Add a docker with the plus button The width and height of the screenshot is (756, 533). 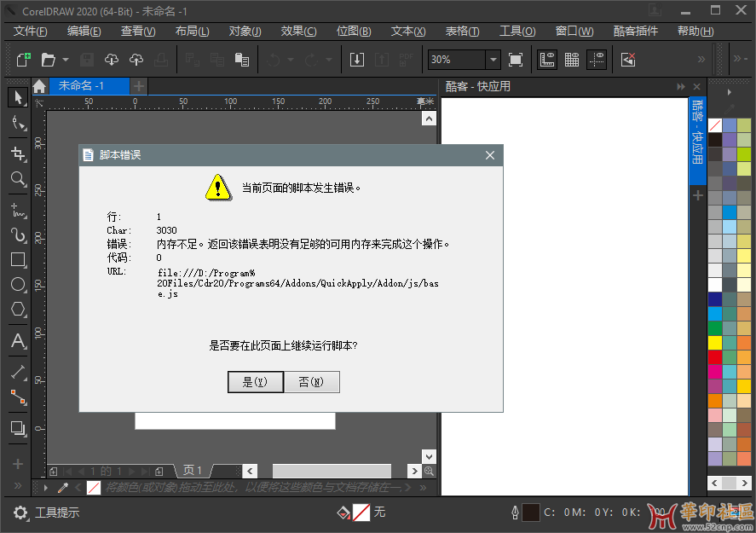click(698, 195)
